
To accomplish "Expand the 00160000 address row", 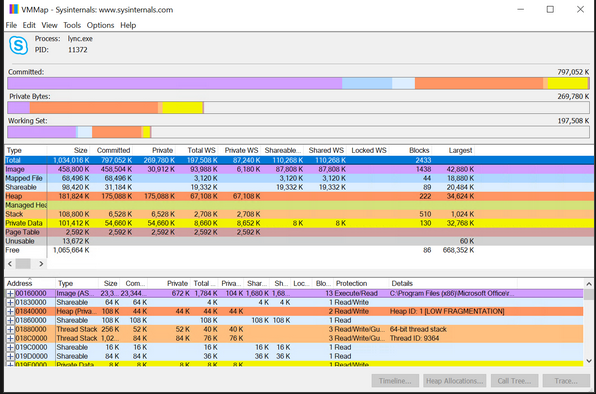I will coord(11,294).
